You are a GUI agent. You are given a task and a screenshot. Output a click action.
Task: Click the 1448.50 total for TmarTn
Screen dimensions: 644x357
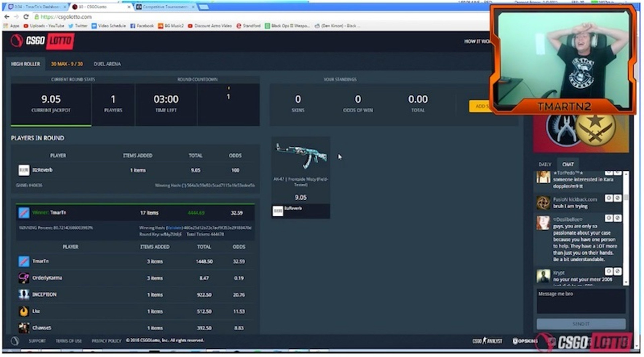204,261
